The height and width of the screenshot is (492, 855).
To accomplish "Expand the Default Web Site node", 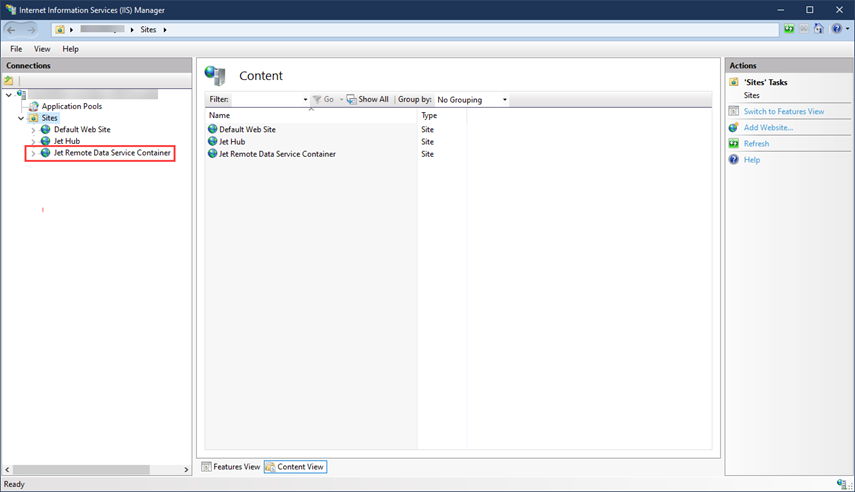I will pyautogui.click(x=33, y=130).
